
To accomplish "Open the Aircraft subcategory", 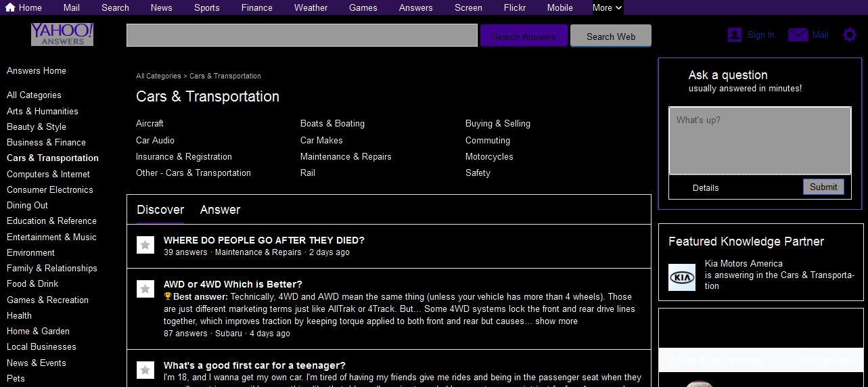I will click(150, 123).
